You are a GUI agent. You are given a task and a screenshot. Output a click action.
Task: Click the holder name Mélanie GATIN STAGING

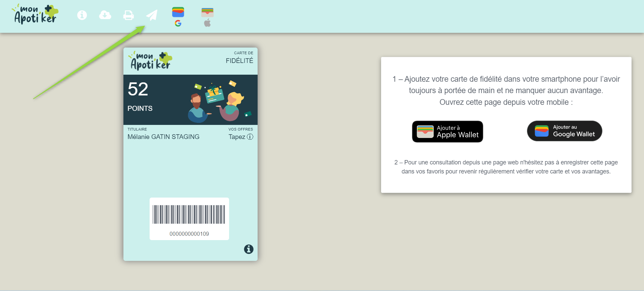tap(163, 137)
